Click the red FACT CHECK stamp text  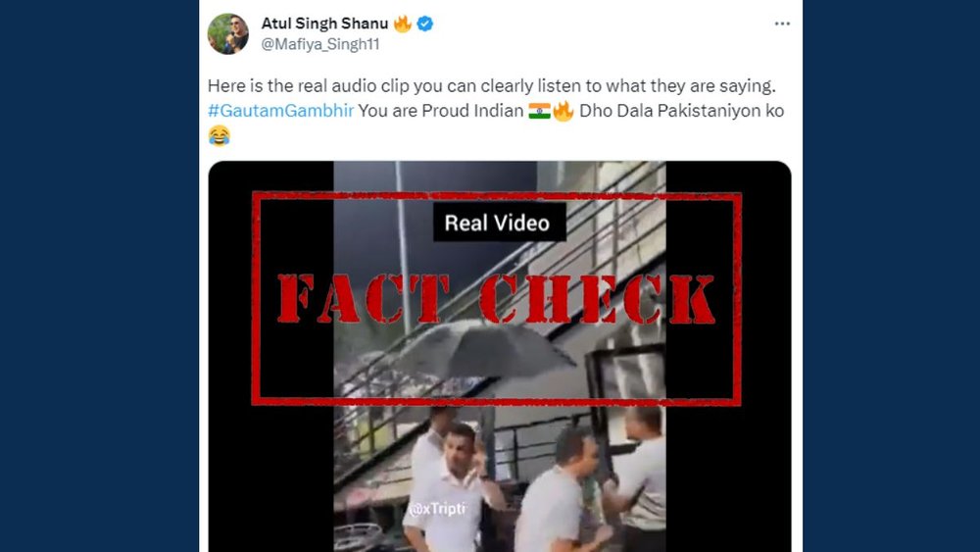496,299
